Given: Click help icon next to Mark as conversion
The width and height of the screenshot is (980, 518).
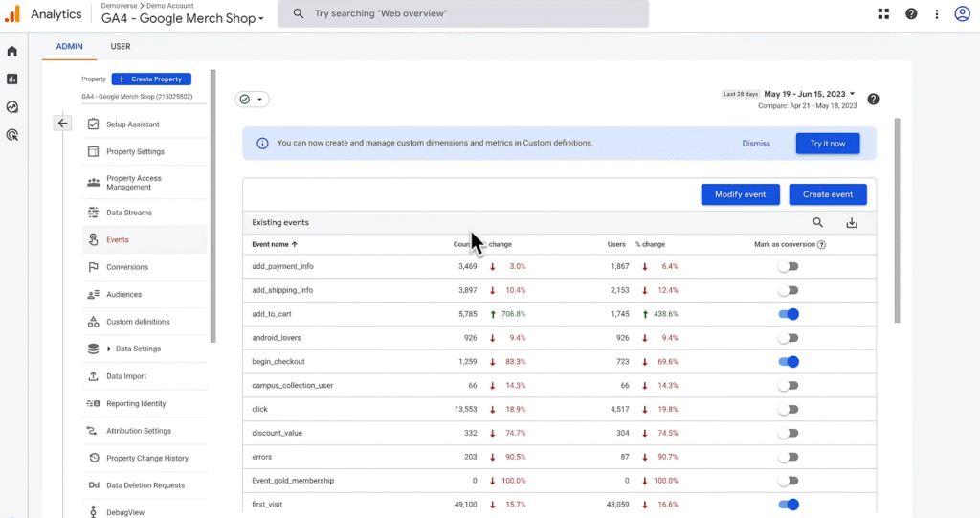Looking at the screenshot, I should [x=821, y=244].
